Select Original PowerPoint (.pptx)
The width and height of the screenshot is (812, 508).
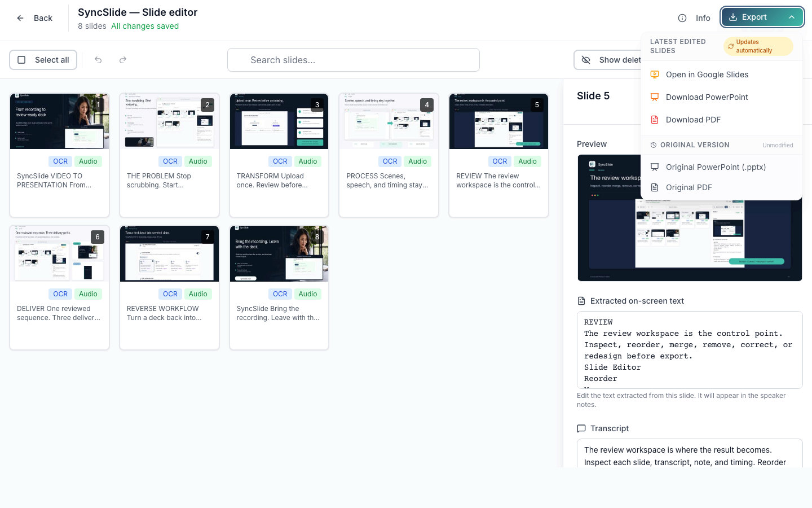(722, 167)
